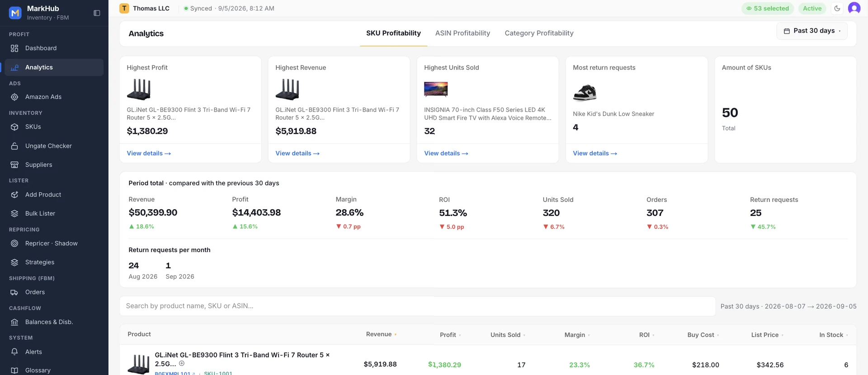Open the Ungate Checker page

click(x=54, y=146)
